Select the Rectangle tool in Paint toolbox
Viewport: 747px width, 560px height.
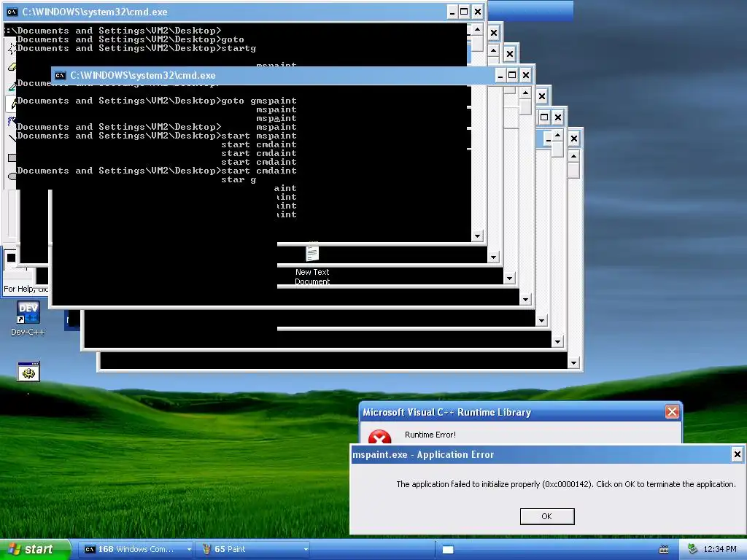(12, 157)
